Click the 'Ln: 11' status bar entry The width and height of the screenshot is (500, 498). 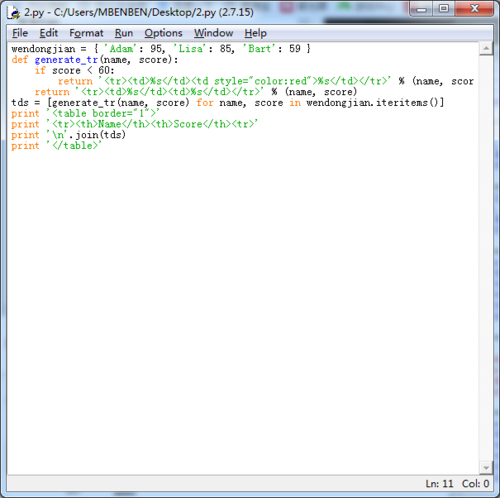click(x=439, y=484)
